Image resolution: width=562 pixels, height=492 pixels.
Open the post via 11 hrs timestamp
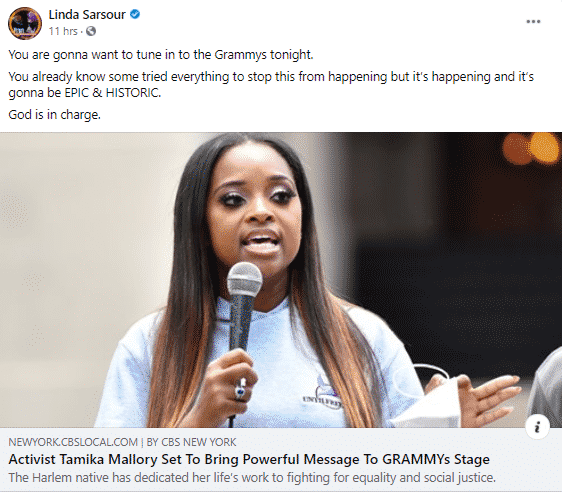[x=63, y=32]
